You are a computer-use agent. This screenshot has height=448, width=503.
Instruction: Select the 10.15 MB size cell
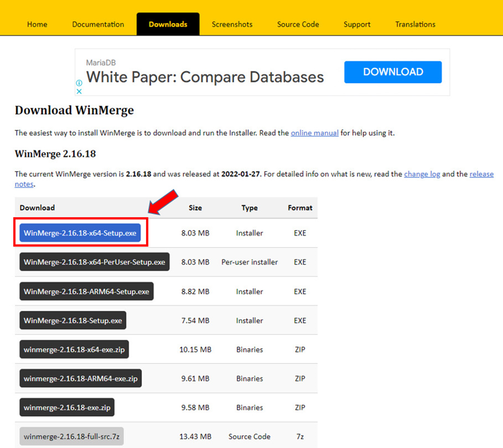click(196, 349)
